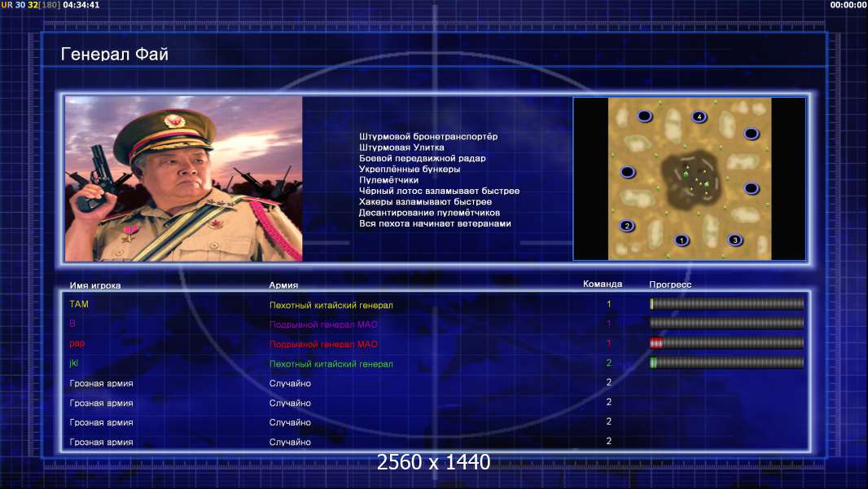The image size is (868, 489).
Task: Click the team number in the TAM row
Action: click(x=609, y=304)
